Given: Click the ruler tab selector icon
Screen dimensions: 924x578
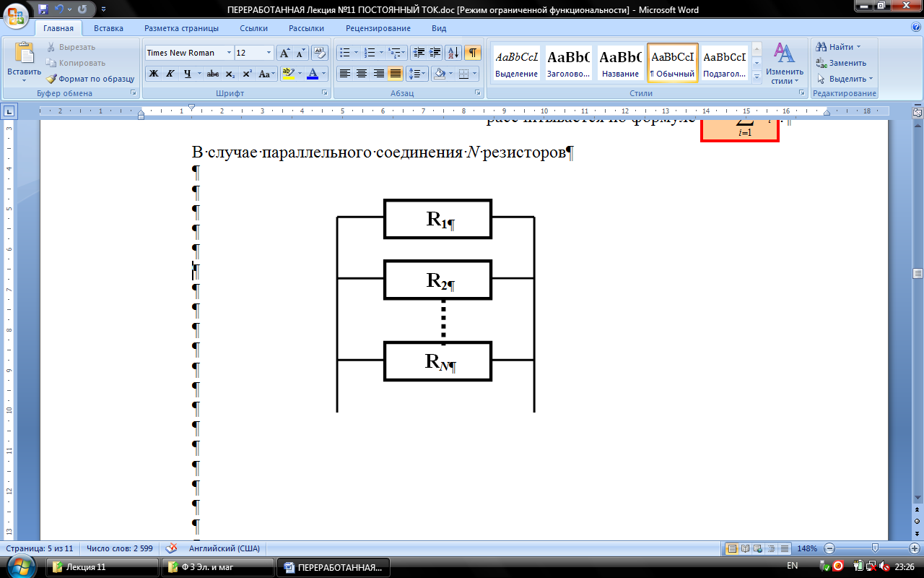Looking at the screenshot, I should tap(9, 111).
